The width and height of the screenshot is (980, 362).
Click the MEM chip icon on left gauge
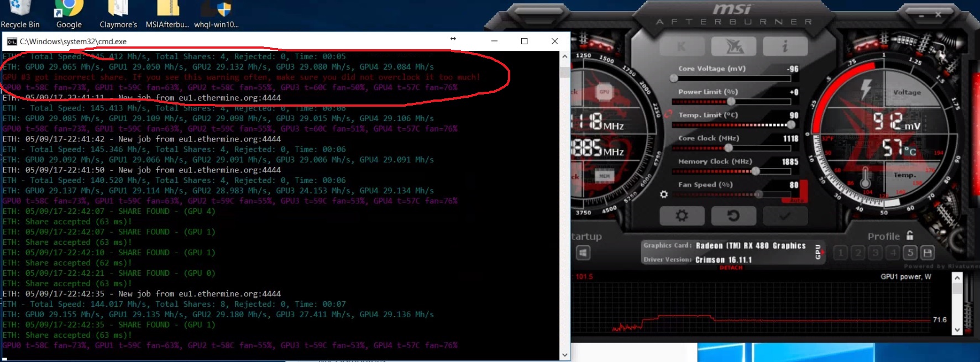[x=604, y=176]
